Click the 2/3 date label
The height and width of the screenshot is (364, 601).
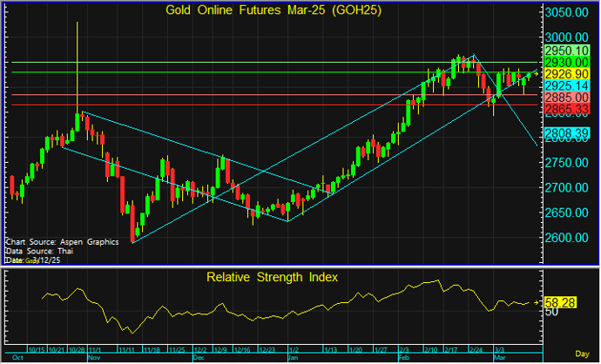[x=405, y=350]
